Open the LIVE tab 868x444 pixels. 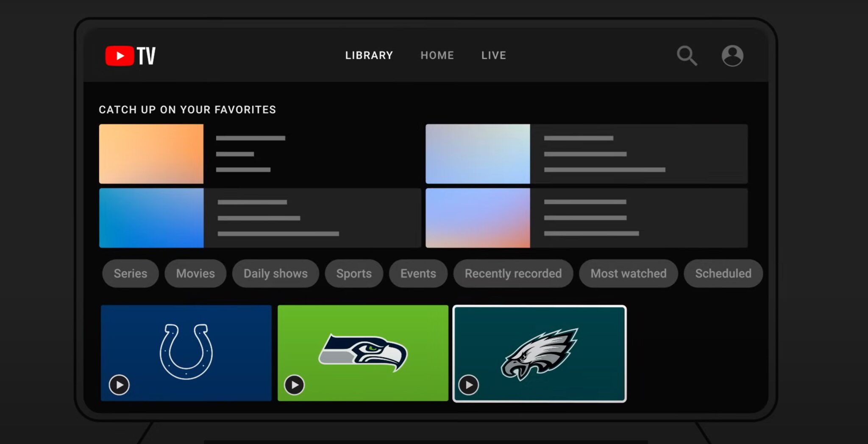click(494, 55)
